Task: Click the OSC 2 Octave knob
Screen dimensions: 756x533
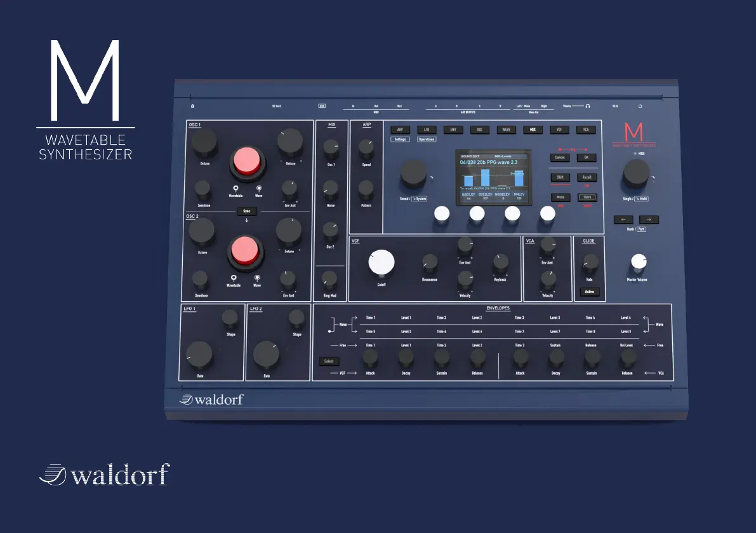Action: 202,232
